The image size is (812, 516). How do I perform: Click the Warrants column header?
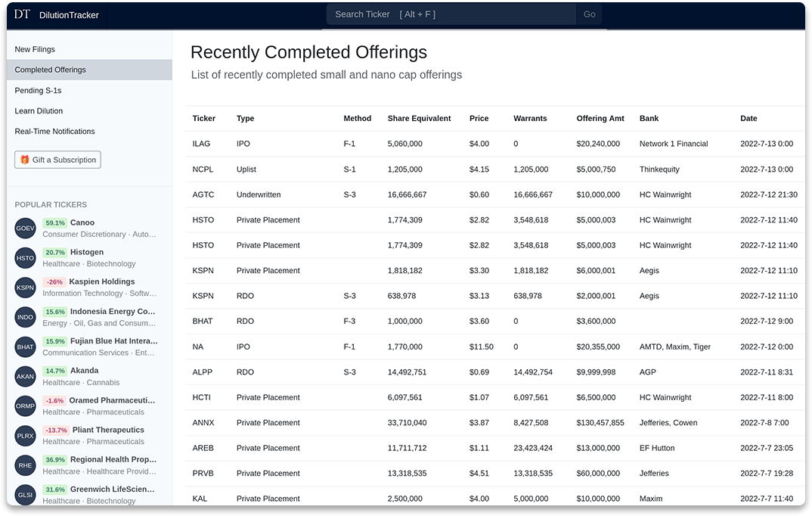point(530,118)
